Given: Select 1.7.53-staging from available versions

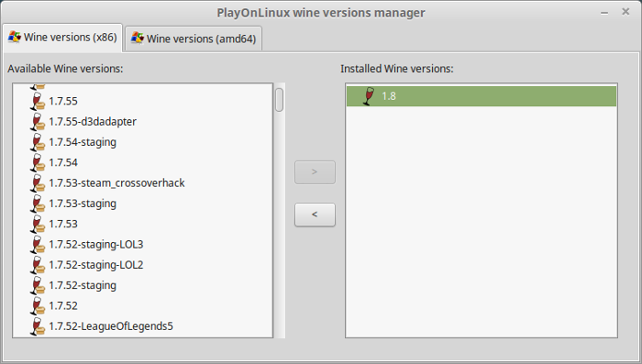Looking at the screenshot, I should (x=83, y=204).
